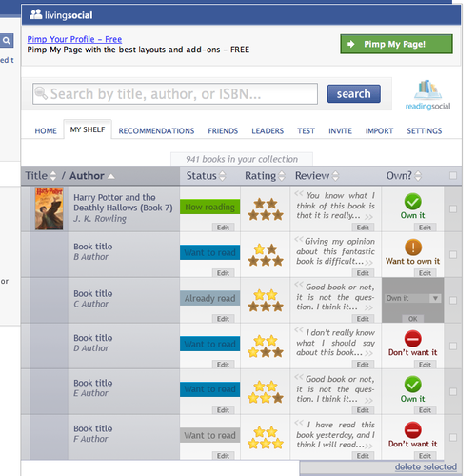
Task: Click the orange Want to own it icon
Action: (x=413, y=247)
